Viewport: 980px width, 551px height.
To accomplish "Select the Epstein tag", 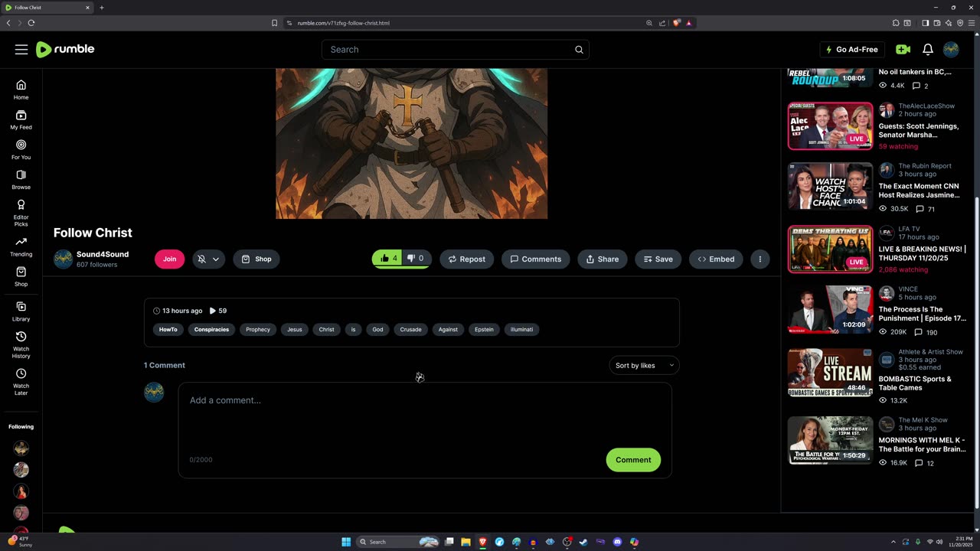I will [x=484, y=330].
